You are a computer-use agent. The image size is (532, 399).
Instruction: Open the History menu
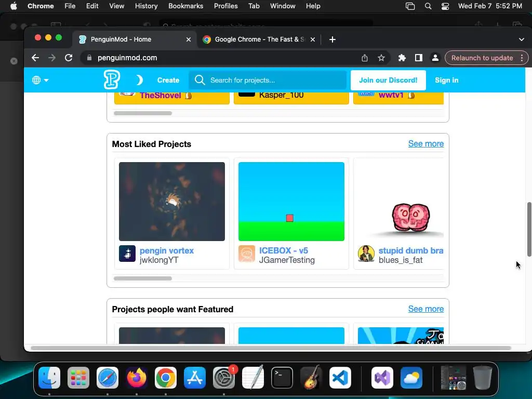pyautogui.click(x=146, y=6)
